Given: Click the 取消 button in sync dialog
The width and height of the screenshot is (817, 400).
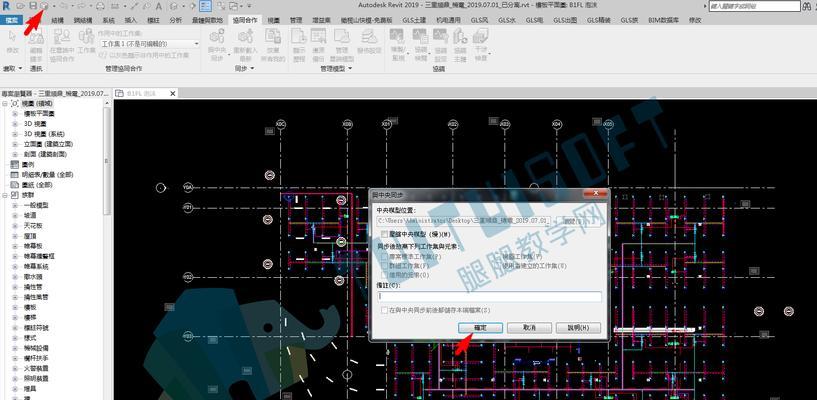Looking at the screenshot, I should (529, 328).
